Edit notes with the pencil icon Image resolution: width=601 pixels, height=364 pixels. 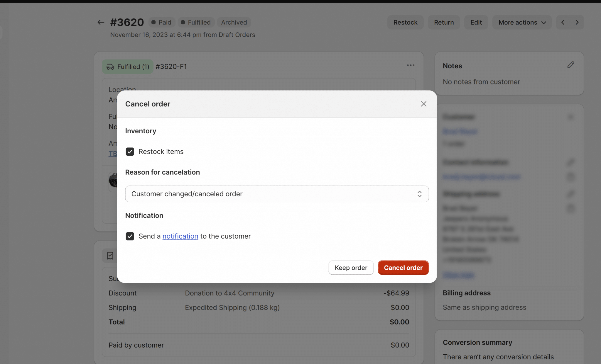click(x=570, y=65)
